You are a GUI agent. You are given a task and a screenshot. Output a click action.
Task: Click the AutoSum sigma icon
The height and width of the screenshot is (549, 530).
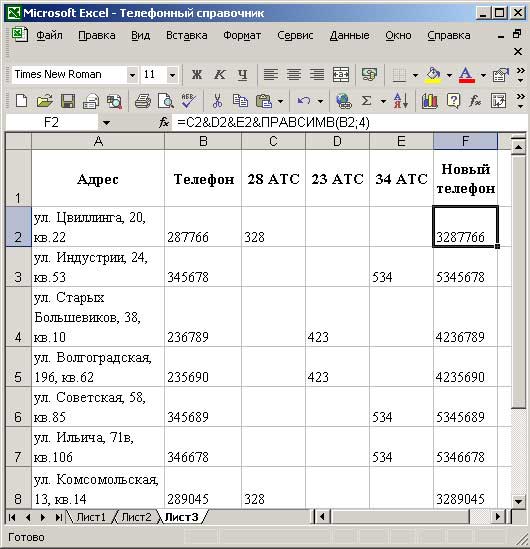pyautogui.click(x=366, y=101)
